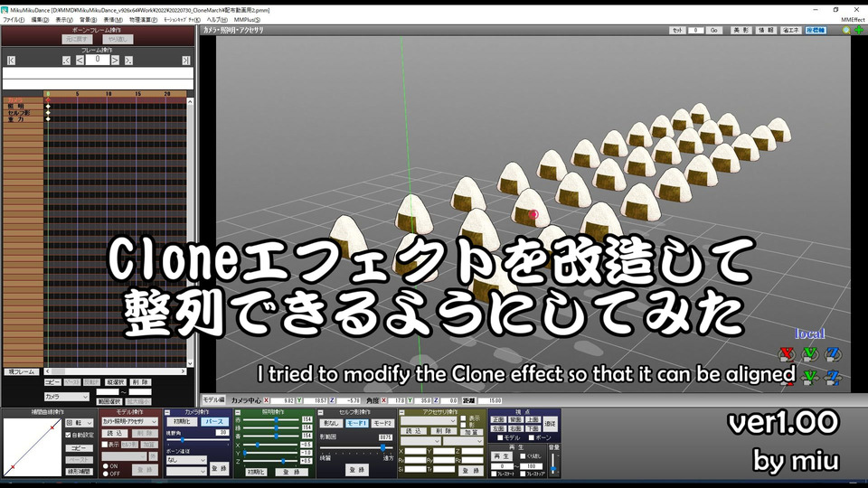Click the 照明 keyframe diamond
Image resolution: width=868 pixels, height=488 pixels.
coord(48,107)
